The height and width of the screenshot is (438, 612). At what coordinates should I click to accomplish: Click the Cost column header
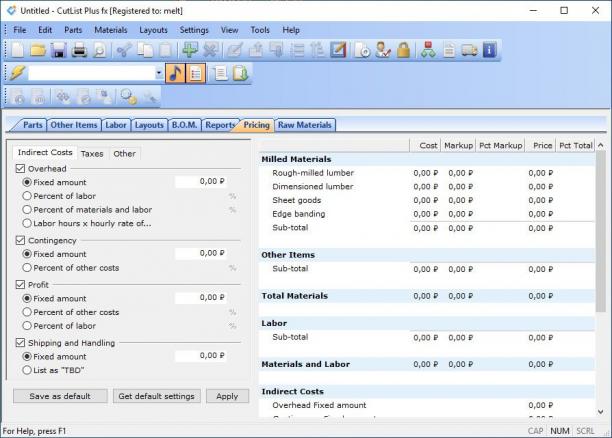(425, 145)
